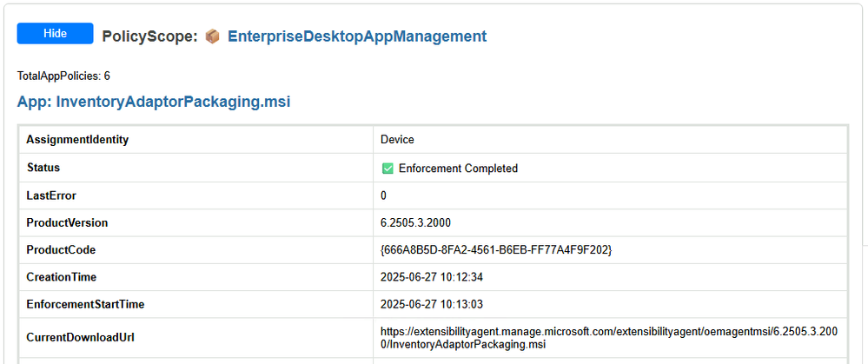The width and height of the screenshot is (868, 364).
Task: Click the package box icon near PolicyScope
Action: (x=213, y=36)
